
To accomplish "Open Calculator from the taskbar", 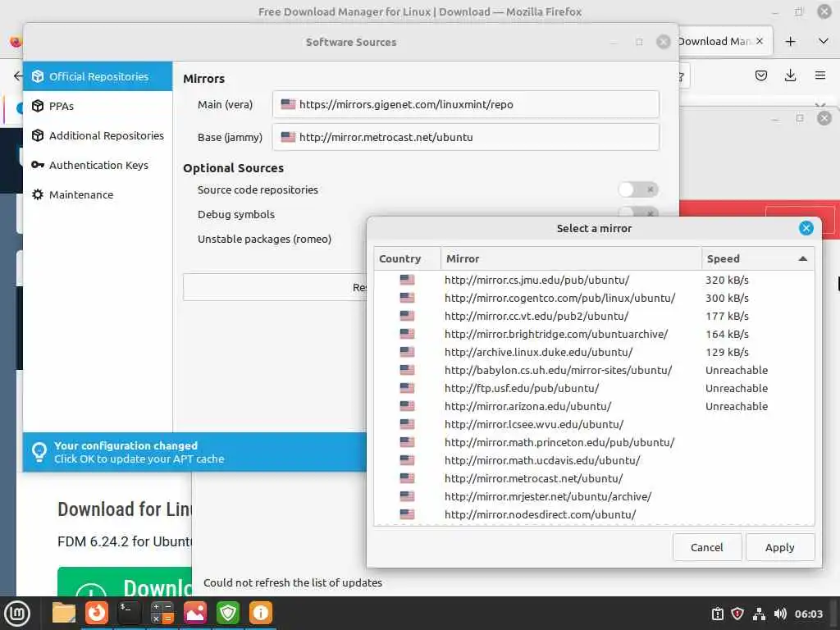I will point(162,613).
